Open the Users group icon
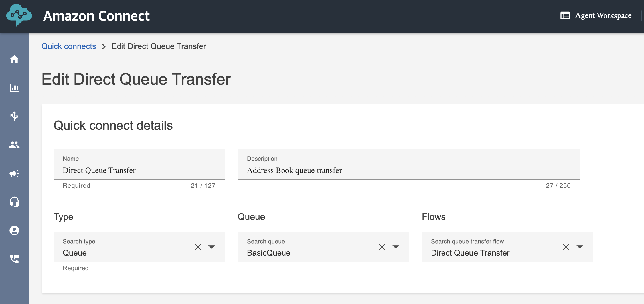This screenshot has height=304, width=644. pos(14,145)
